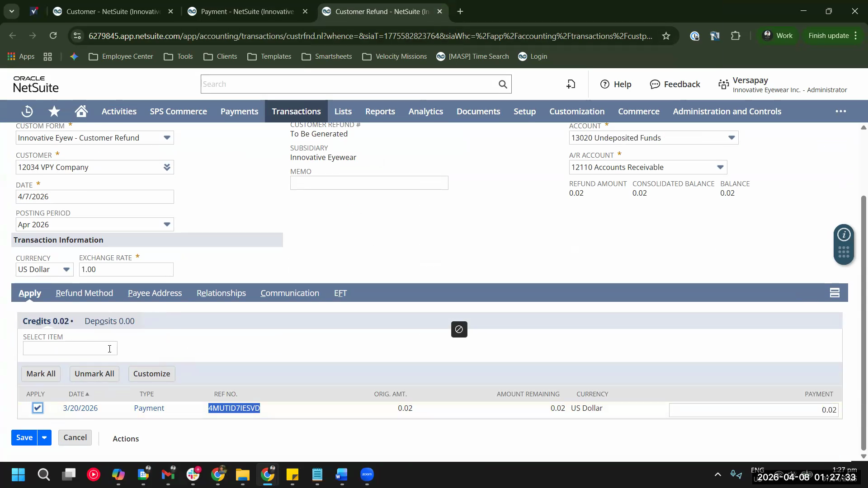Open the Shortcuts star icon
Viewport: 868px width, 488px height.
pyautogui.click(x=54, y=111)
